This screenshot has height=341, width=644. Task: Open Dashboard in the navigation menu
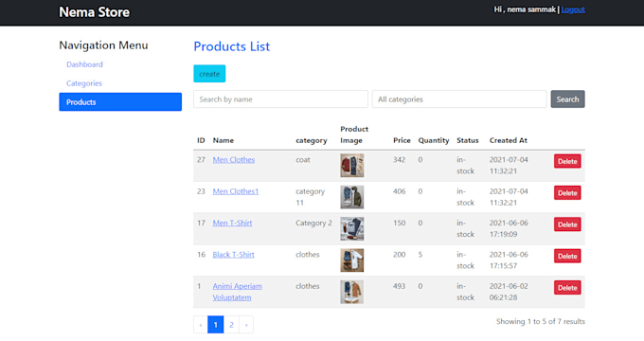[84, 64]
